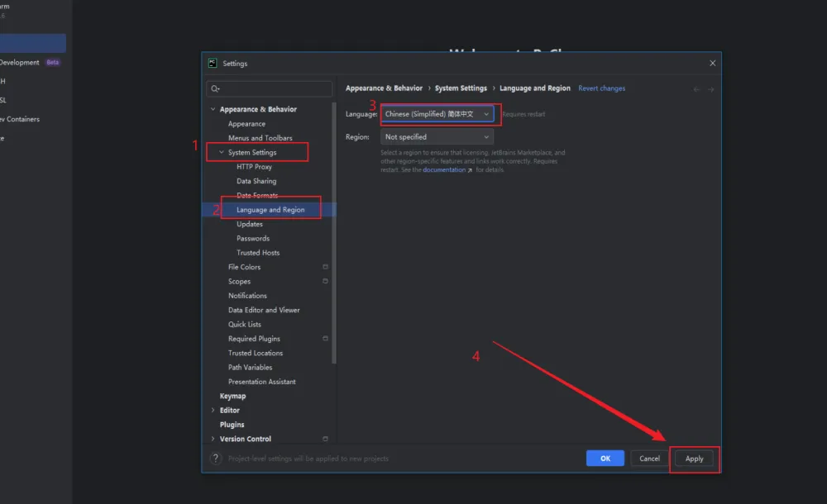Open Passwords settings
Screen dimensions: 827x504
click(253, 238)
